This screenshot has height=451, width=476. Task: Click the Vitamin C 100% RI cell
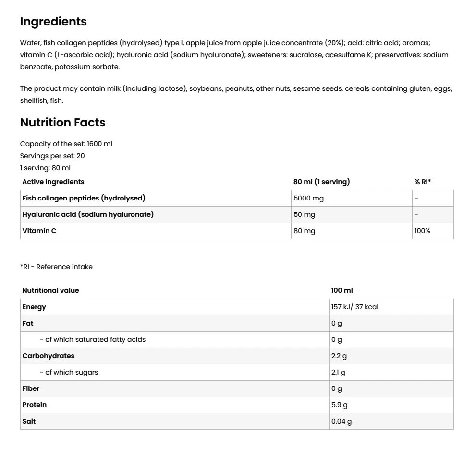(422, 231)
